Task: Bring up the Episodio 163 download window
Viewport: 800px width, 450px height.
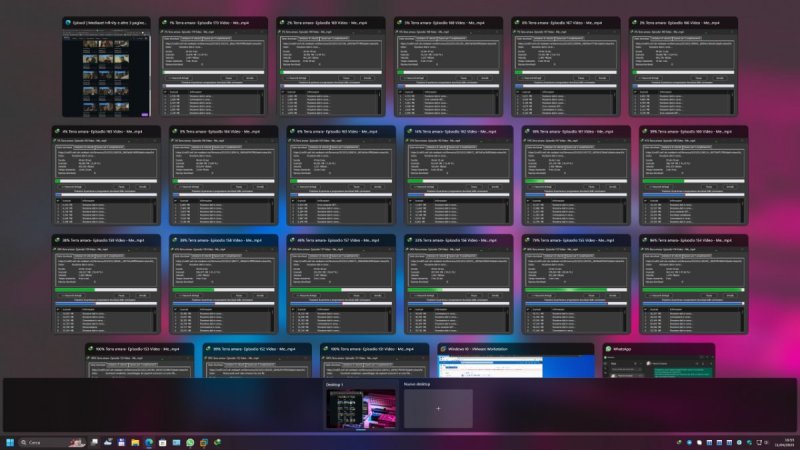Action: (x=341, y=176)
